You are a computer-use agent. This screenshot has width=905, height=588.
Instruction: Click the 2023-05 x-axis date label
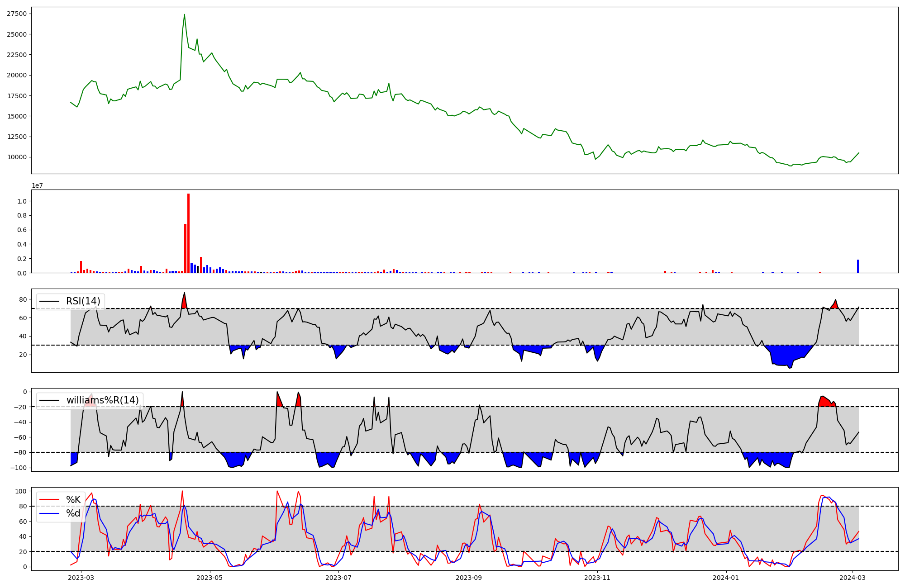point(210,578)
